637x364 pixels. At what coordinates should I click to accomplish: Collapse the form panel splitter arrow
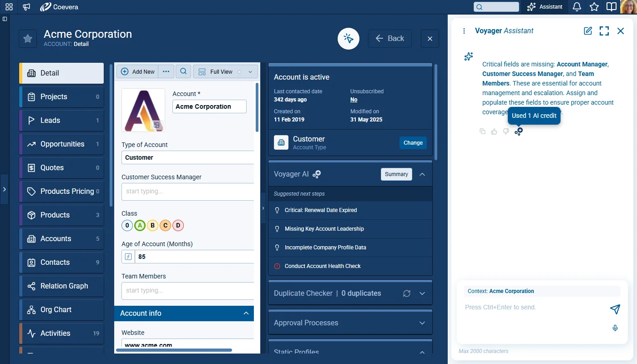263,208
